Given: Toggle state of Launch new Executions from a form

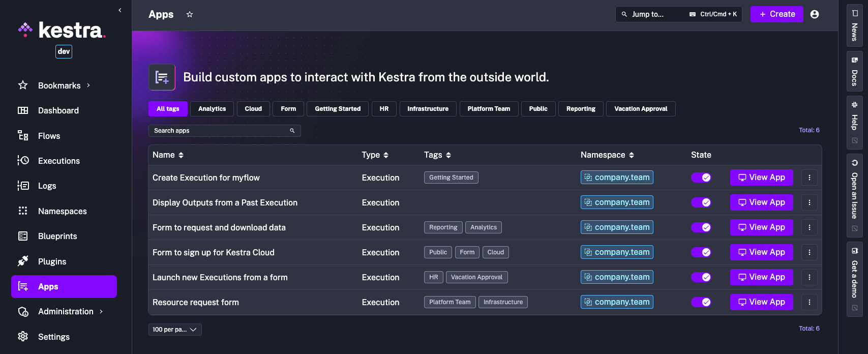Looking at the screenshot, I should (701, 277).
